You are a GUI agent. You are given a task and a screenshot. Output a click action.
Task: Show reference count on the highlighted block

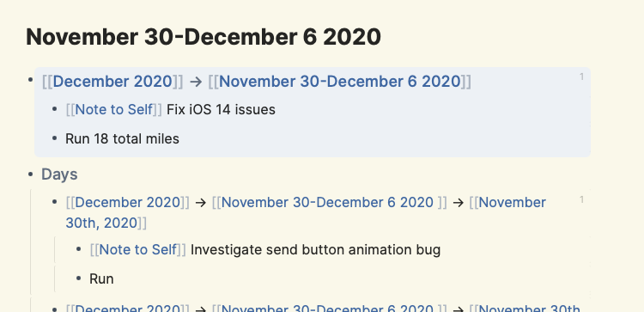pyautogui.click(x=581, y=76)
